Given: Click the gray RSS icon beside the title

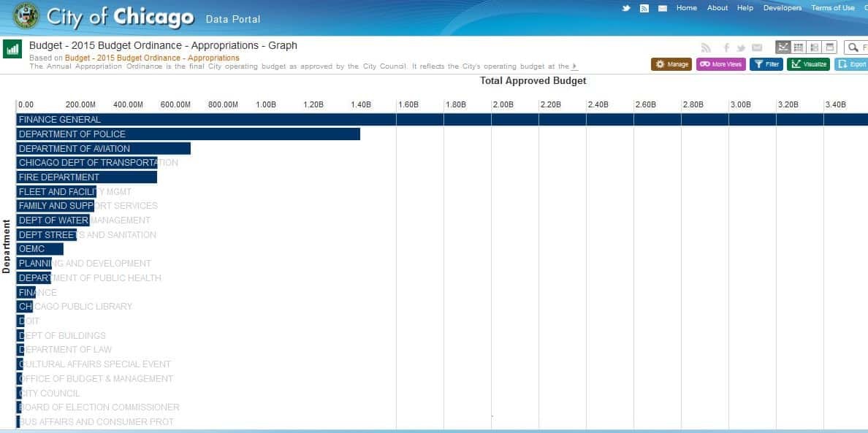Looking at the screenshot, I should [707, 47].
